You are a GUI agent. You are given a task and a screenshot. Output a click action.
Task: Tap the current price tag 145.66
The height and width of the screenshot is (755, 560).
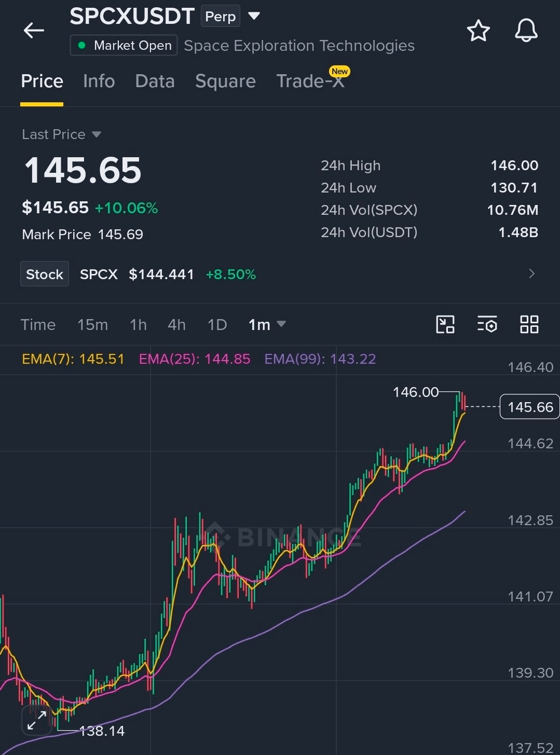(x=530, y=407)
